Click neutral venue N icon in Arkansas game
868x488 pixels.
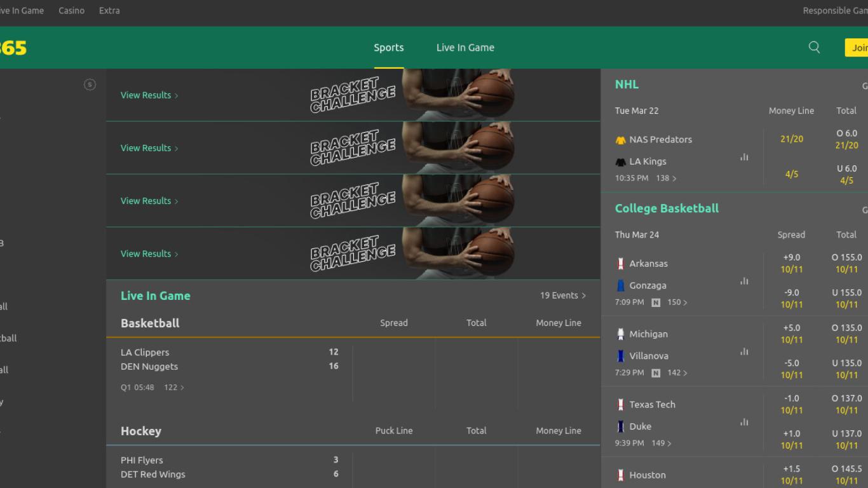656,302
